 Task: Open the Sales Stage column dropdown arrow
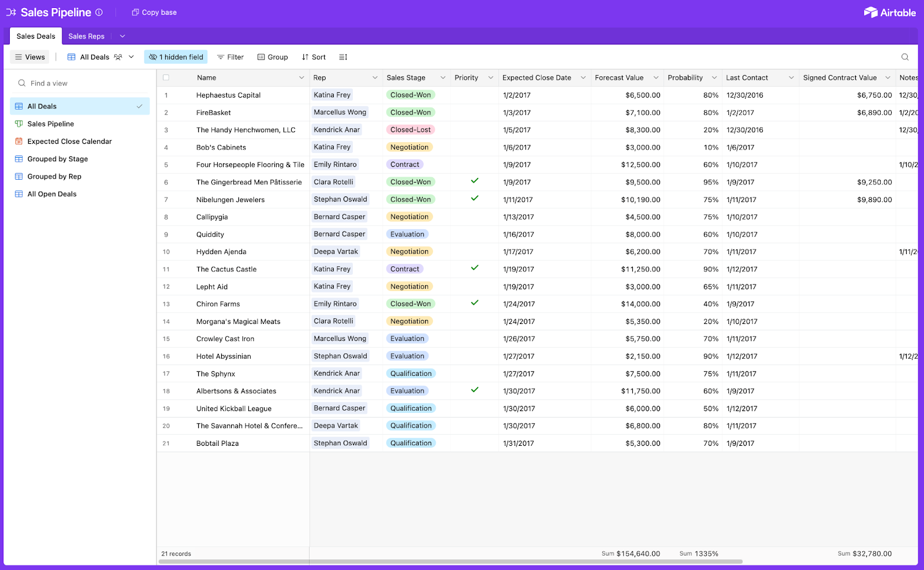point(443,77)
